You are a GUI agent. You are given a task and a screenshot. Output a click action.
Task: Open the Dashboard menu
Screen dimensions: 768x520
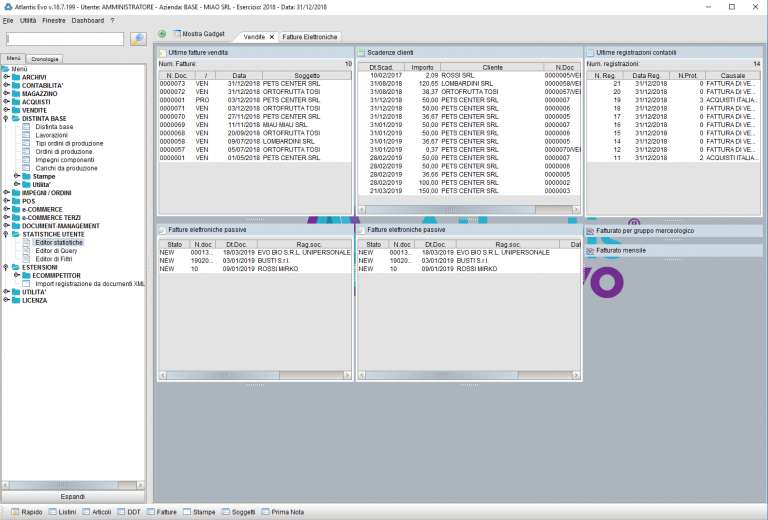(88, 21)
